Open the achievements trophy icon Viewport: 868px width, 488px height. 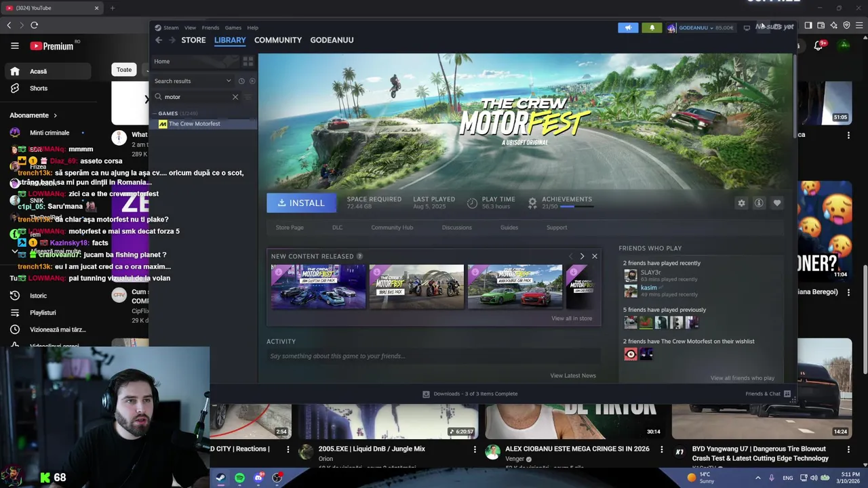[532, 203]
